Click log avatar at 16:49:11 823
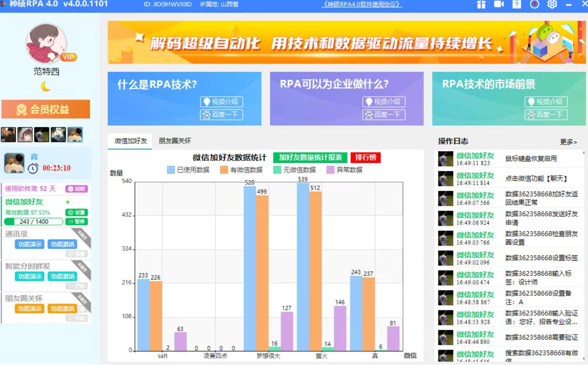This screenshot has width=588, height=365. pyautogui.click(x=445, y=158)
